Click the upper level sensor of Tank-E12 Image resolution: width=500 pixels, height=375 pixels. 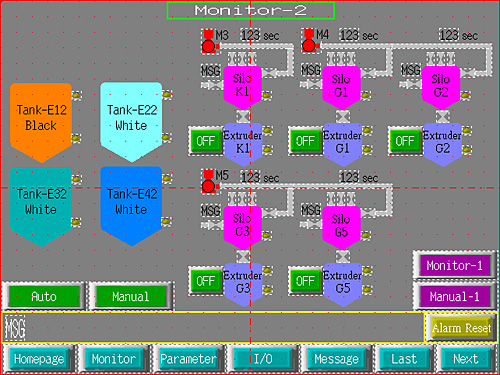(x=76, y=95)
